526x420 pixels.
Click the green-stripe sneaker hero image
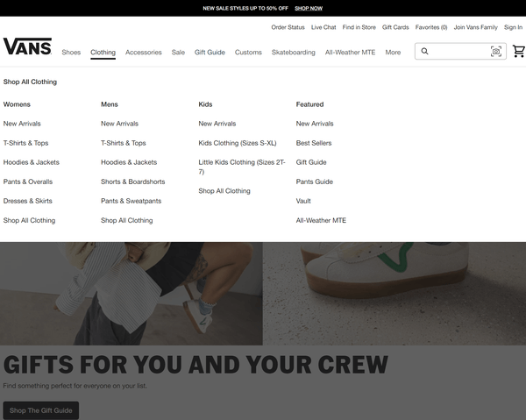click(394, 294)
